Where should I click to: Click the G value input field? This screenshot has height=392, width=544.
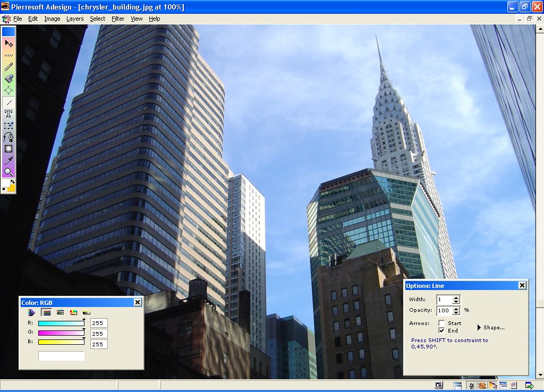(99, 334)
